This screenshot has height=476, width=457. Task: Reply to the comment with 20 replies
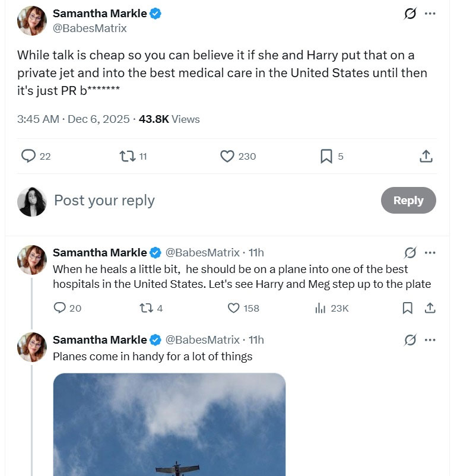[x=60, y=308]
